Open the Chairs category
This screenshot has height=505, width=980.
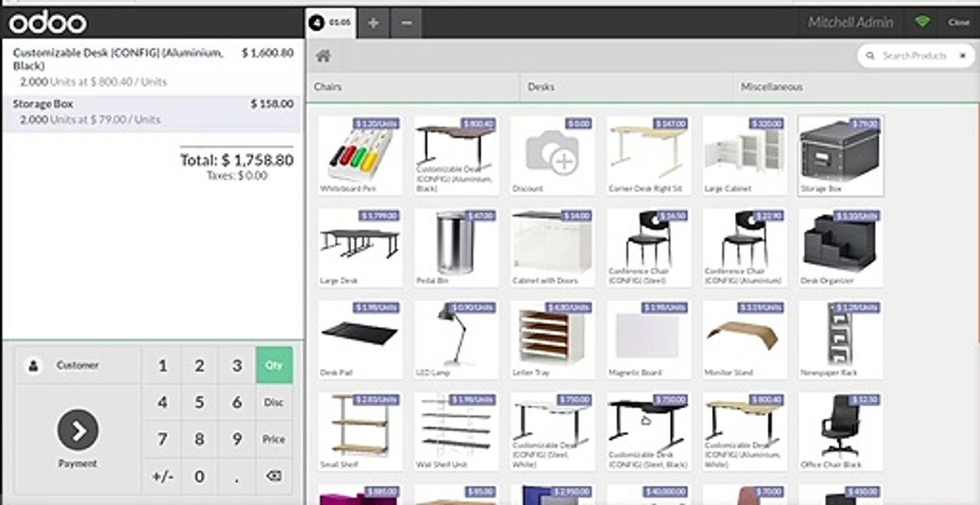413,87
